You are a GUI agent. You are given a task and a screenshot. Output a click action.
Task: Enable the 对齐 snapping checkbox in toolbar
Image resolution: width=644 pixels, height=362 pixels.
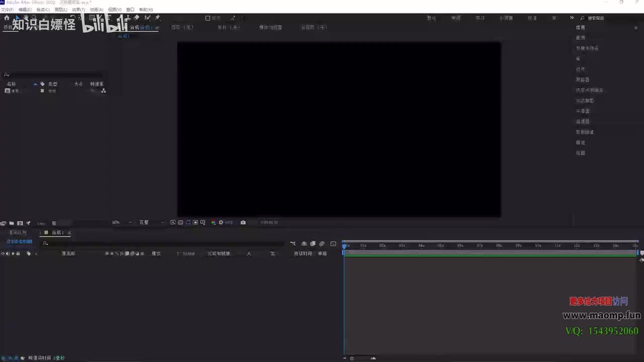(208, 18)
